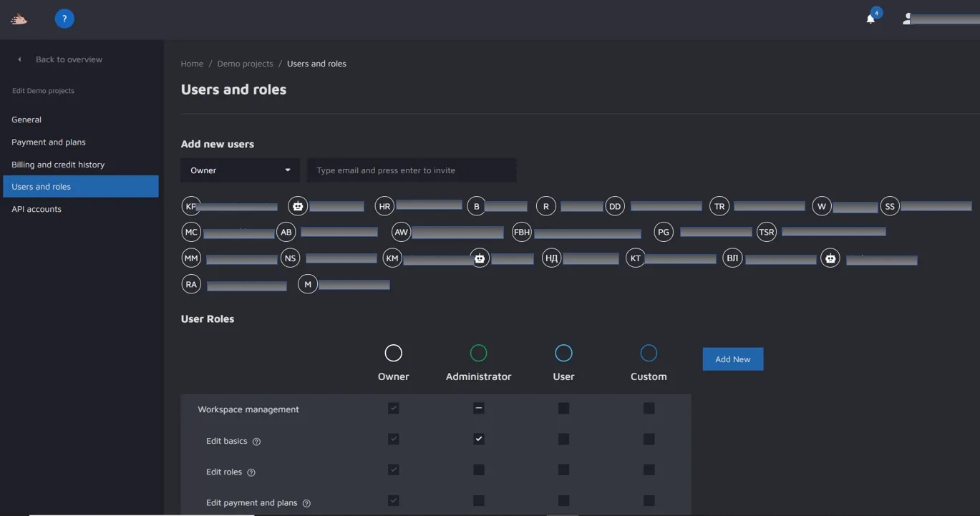Navigate to Demo projects breadcrumb link

tap(245, 64)
